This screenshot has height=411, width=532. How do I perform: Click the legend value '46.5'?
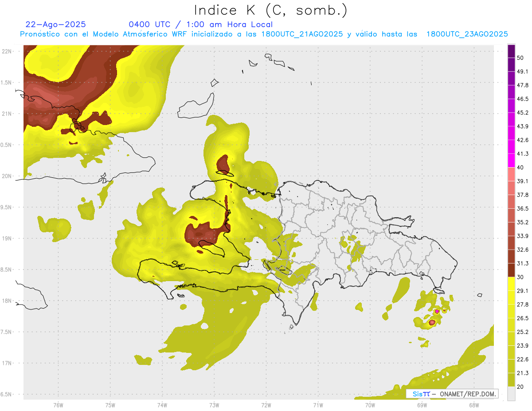click(x=523, y=99)
